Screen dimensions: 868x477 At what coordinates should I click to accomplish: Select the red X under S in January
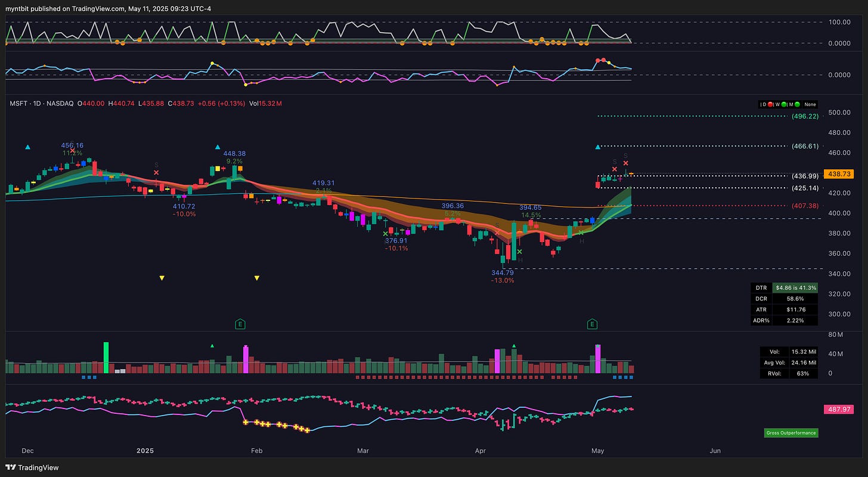[x=156, y=172]
